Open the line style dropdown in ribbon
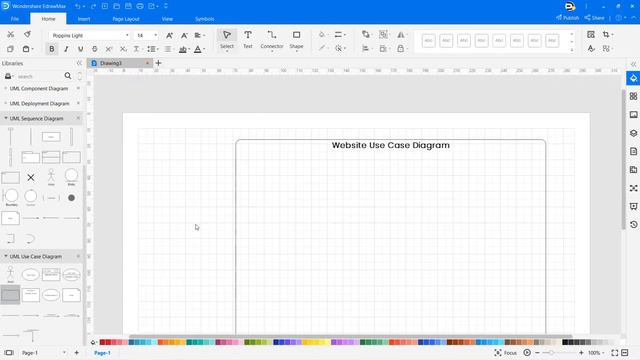Image resolution: width=640 pixels, height=360 pixels. tap(340, 35)
